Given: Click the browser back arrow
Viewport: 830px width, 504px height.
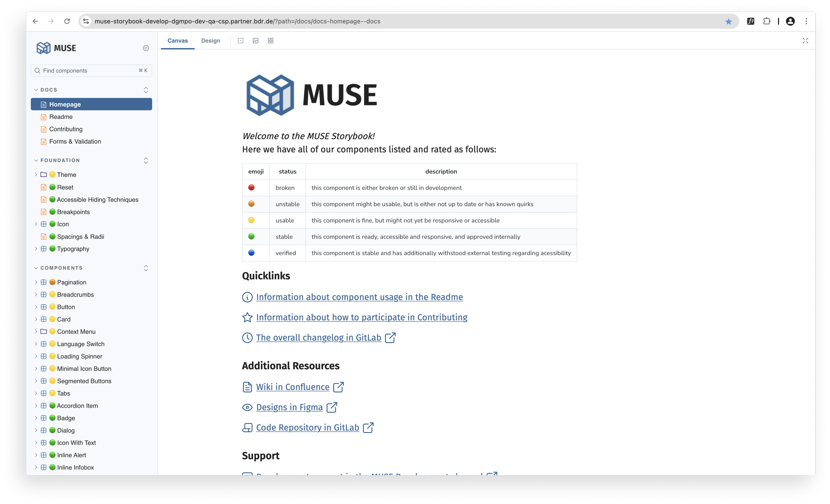Looking at the screenshot, I should click(36, 21).
